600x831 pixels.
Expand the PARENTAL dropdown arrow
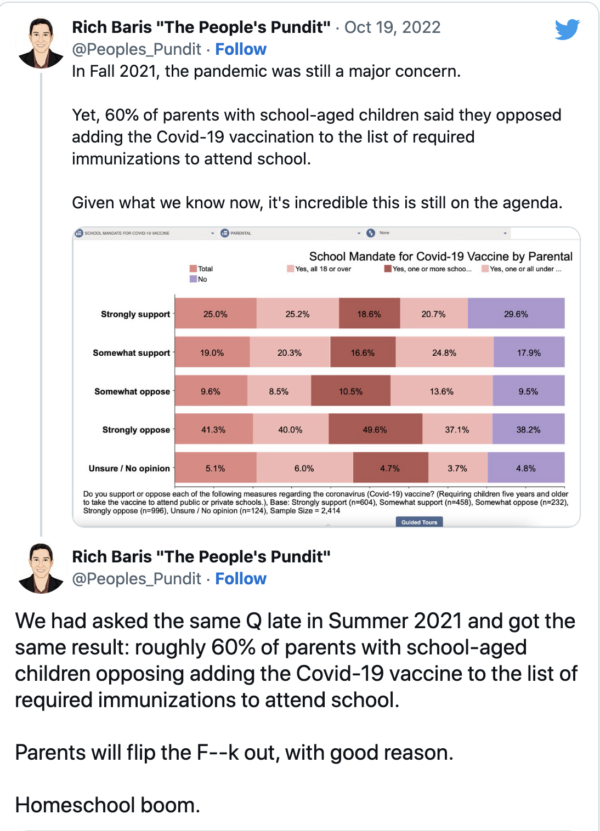coord(359,233)
